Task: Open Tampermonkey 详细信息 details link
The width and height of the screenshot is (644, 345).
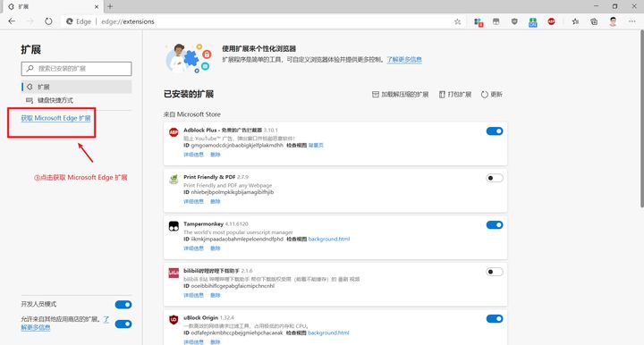Action: (193, 248)
